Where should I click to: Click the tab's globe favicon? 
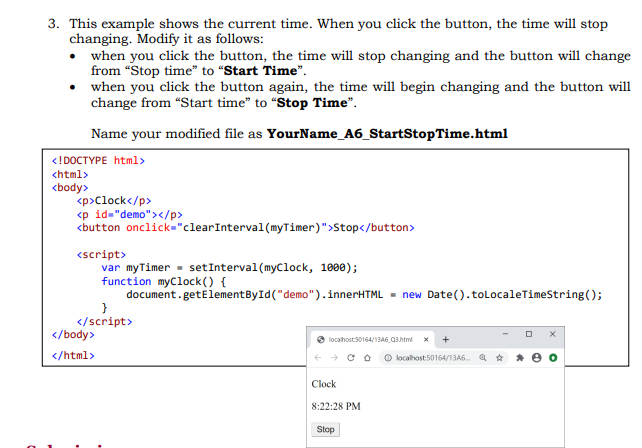click(x=321, y=339)
